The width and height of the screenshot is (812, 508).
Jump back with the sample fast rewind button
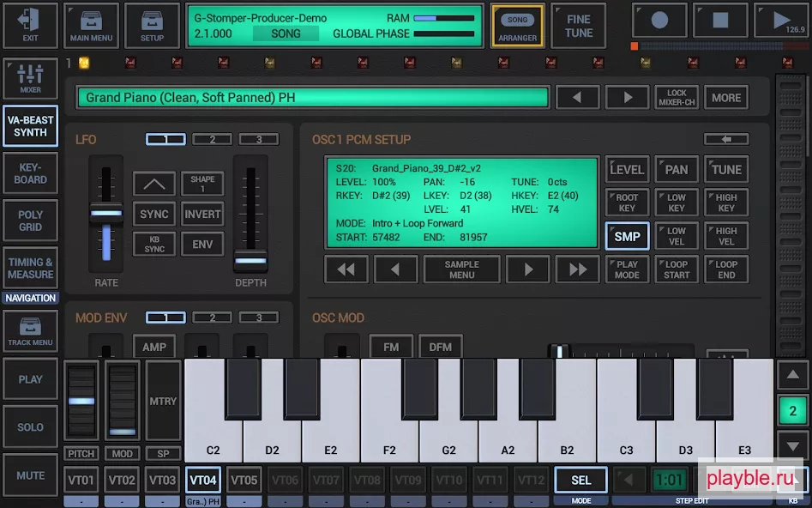pyautogui.click(x=346, y=269)
